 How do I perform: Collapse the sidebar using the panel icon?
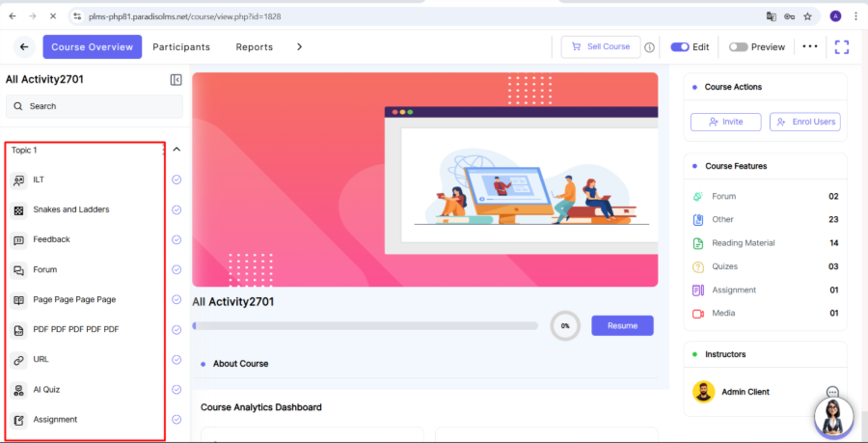[x=176, y=80]
